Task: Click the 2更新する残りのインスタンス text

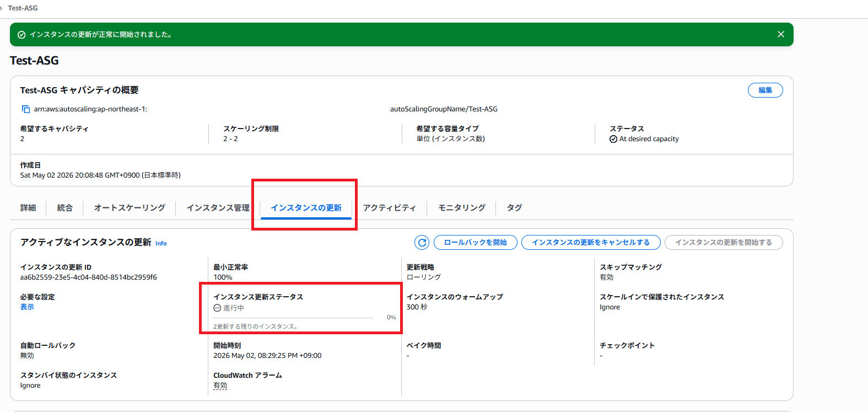Action: [x=256, y=327]
